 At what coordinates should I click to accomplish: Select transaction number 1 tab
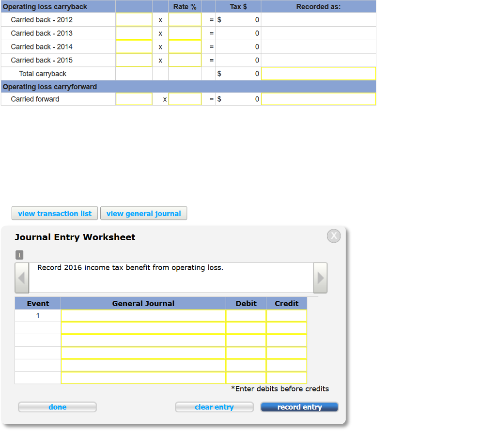click(19, 255)
